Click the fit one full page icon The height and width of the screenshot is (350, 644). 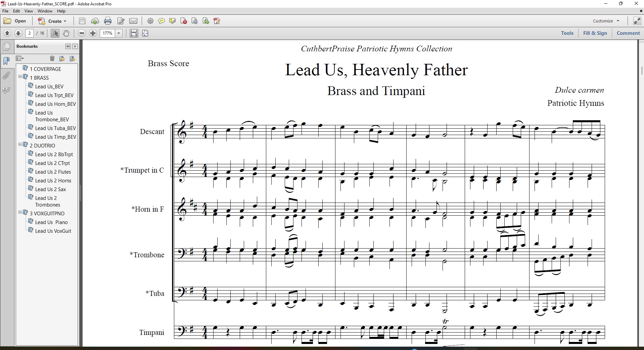click(145, 33)
